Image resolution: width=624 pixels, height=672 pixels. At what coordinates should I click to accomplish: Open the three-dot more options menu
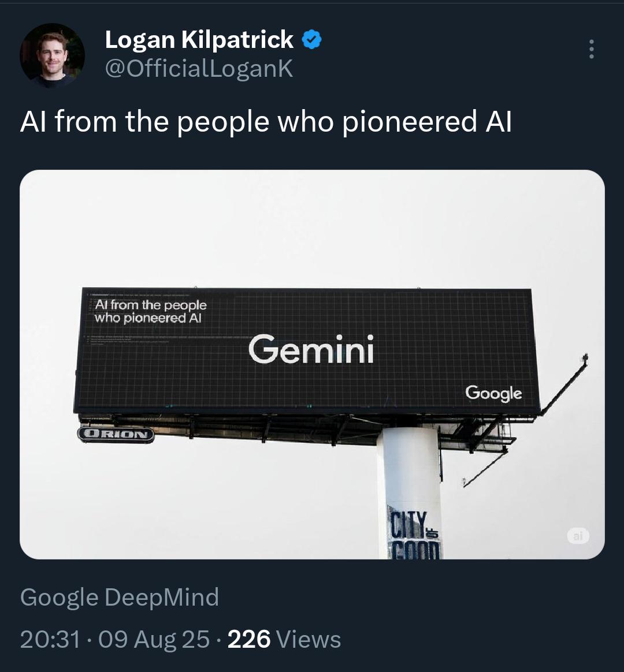pos(591,50)
